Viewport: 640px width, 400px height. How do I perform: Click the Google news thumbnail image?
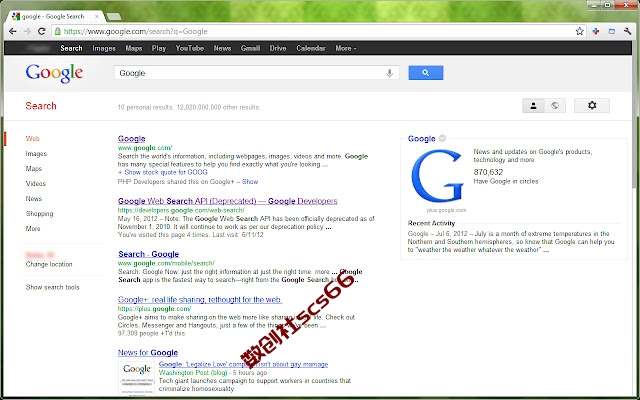[x=137, y=378]
